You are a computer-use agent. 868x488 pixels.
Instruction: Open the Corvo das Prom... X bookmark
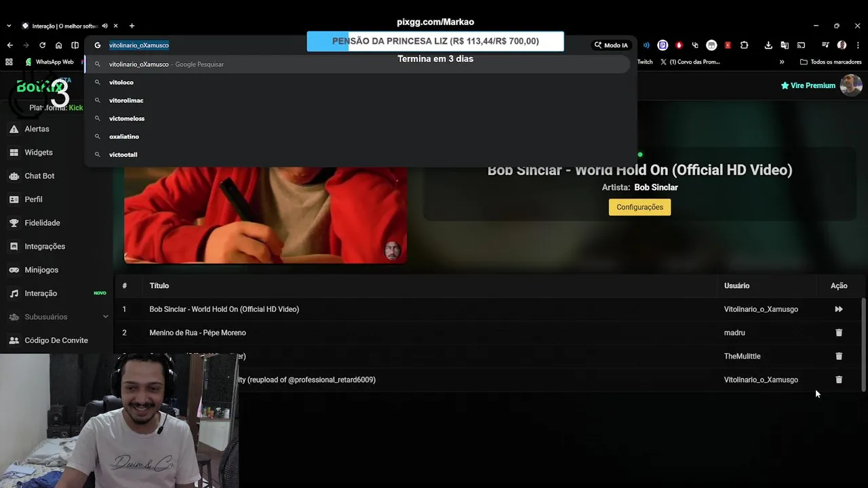[x=689, y=62]
